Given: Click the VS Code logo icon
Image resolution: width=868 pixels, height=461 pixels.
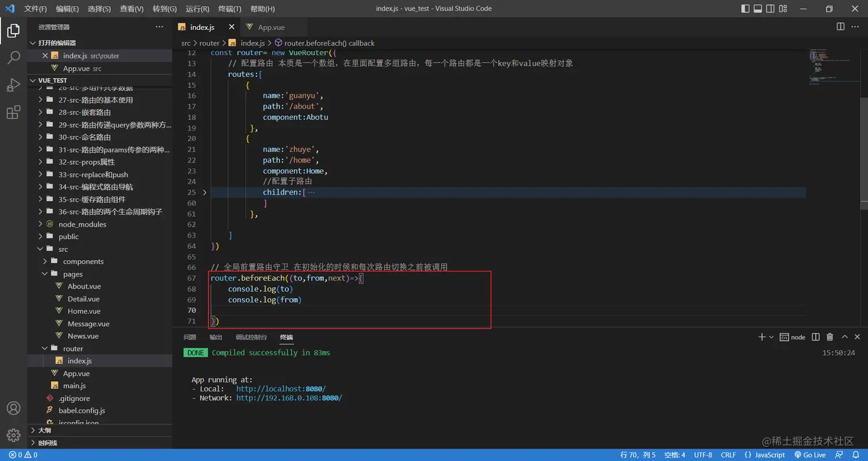Looking at the screenshot, I should point(10,9).
